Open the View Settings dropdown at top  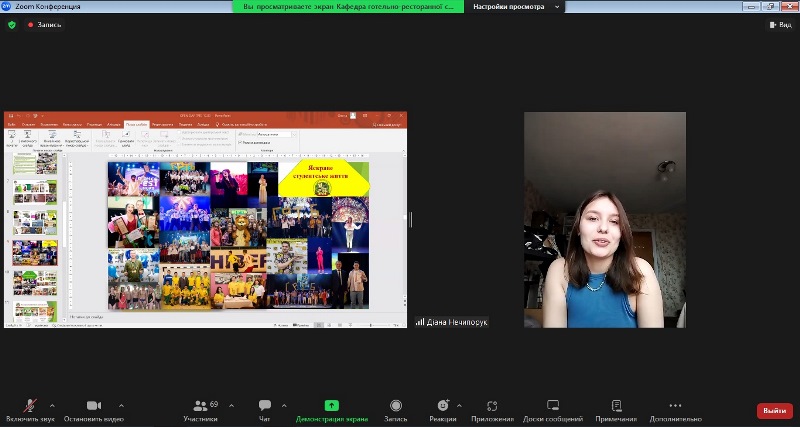tap(514, 7)
